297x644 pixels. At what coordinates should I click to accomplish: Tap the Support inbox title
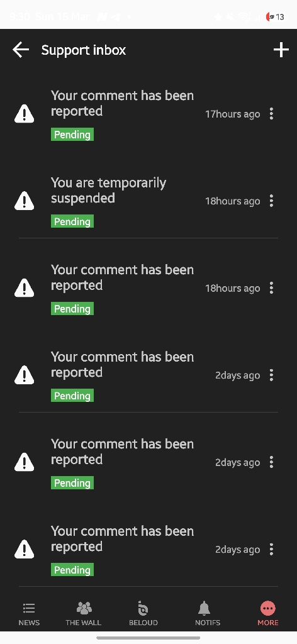click(84, 50)
